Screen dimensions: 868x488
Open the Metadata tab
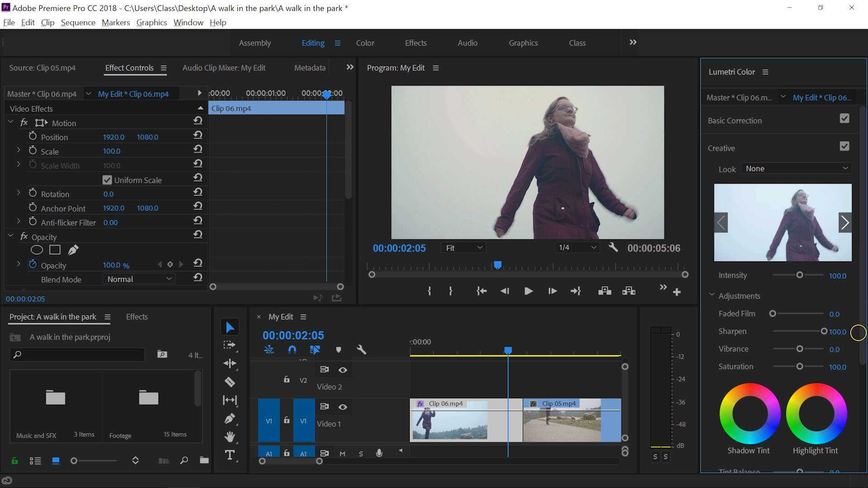coord(310,68)
